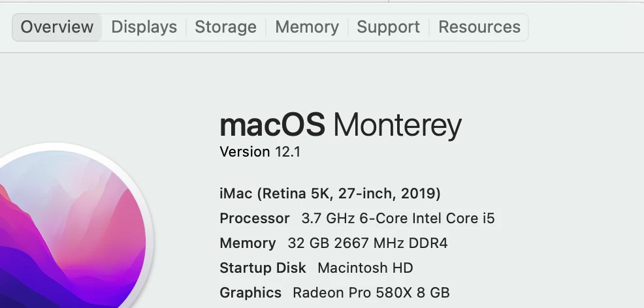644x308 pixels.
Task: Select the Storage tab
Action: point(225,27)
